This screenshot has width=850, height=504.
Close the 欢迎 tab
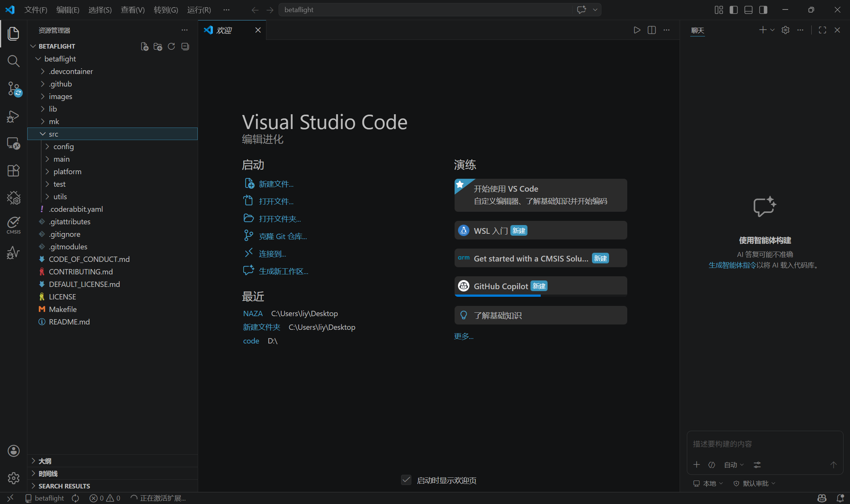258,30
